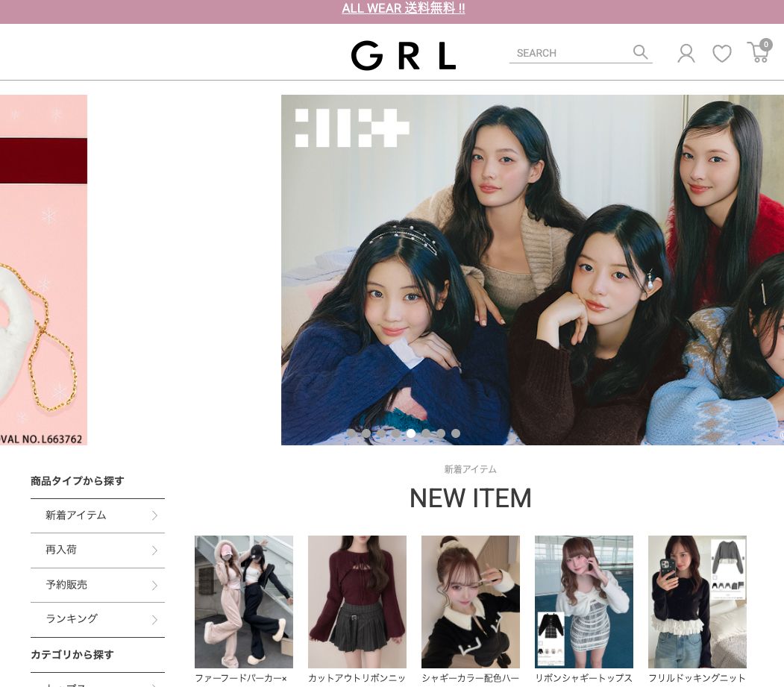Select the last carousel dot

[x=456, y=433]
